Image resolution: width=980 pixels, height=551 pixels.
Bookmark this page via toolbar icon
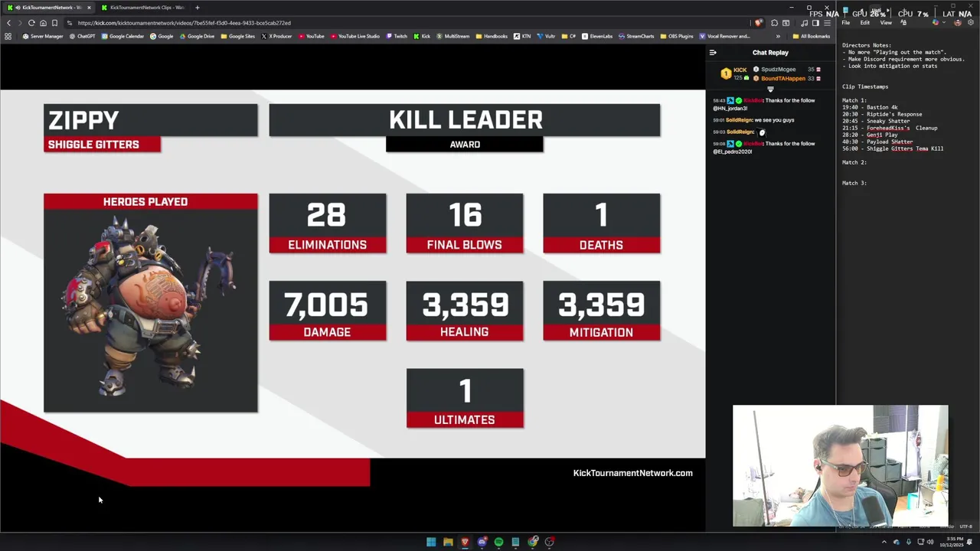point(54,23)
